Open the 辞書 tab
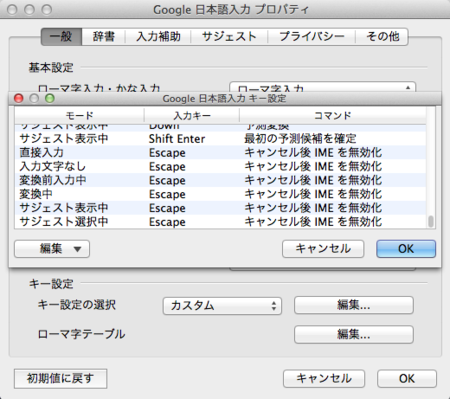Viewport: 450px width, 399px height. (104, 36)
